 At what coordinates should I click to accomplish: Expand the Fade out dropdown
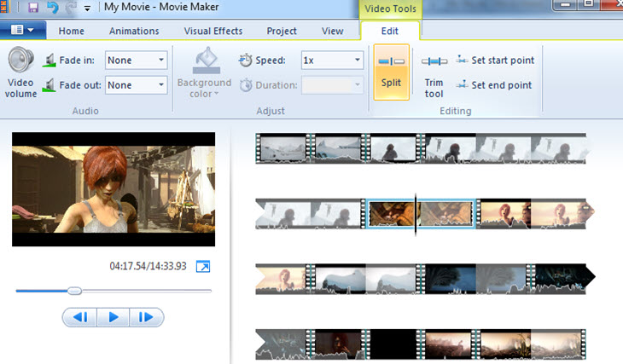[x=161, y=85]
